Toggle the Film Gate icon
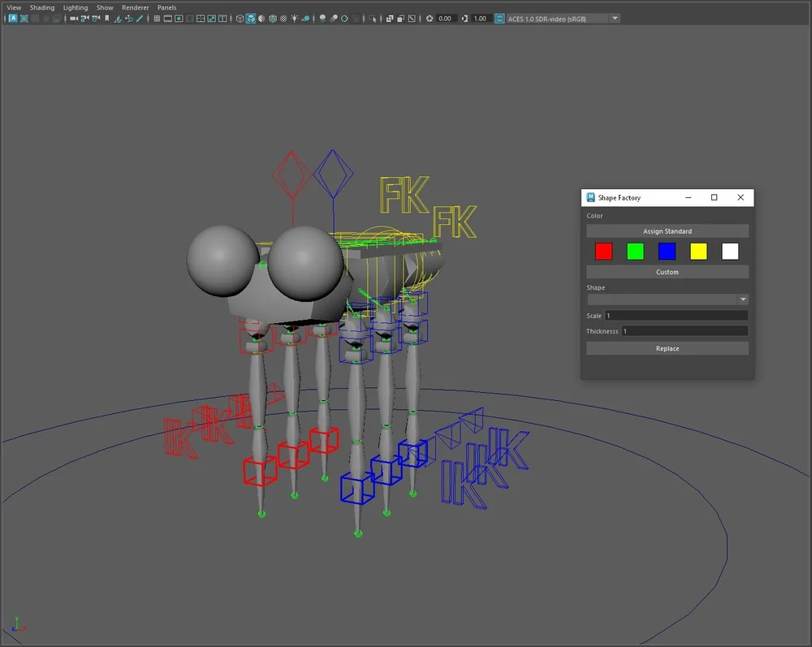The height and width of the screenshot is (647, 812). pyautogui.click(x=168, y=19)
